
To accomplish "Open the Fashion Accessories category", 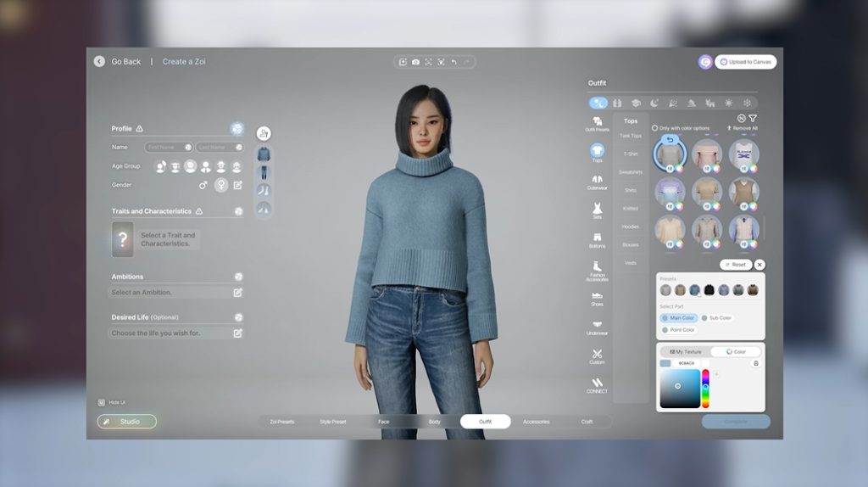I will (x=597, y=268).
